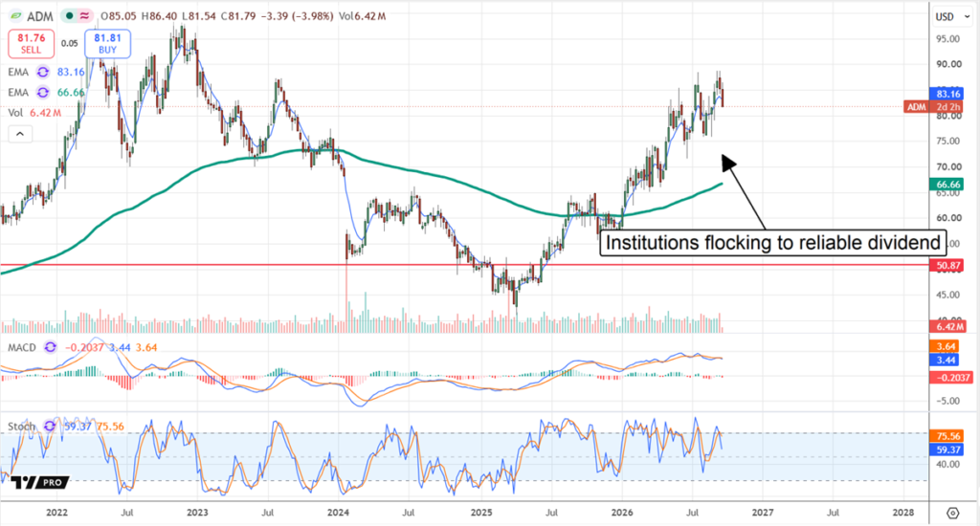
Task: Click the low price value L81.54
Action: [199, 16]
